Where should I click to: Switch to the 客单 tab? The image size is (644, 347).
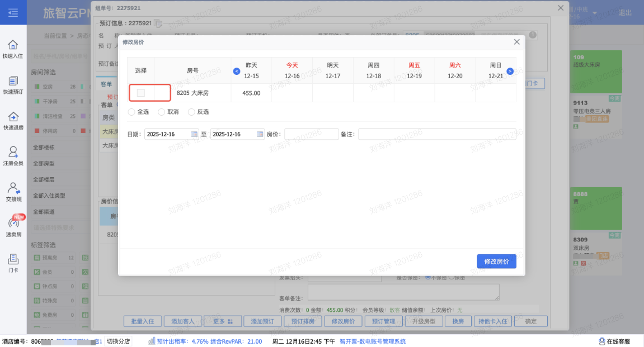pos(106,84)
